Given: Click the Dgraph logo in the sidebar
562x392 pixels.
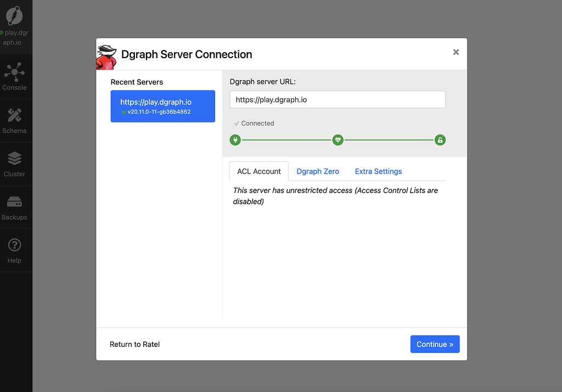Looking at the screenshot, I should [14, 15].
